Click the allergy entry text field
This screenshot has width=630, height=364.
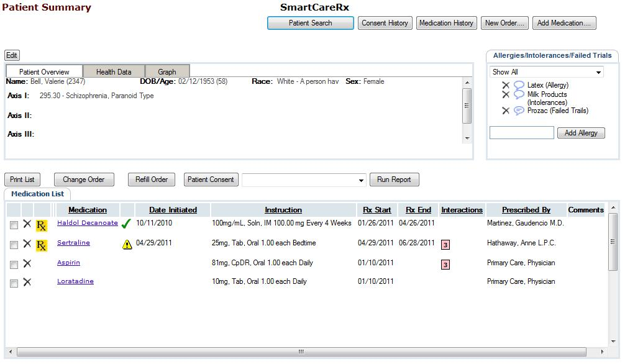pyautogui.click(x=521, y=132)
